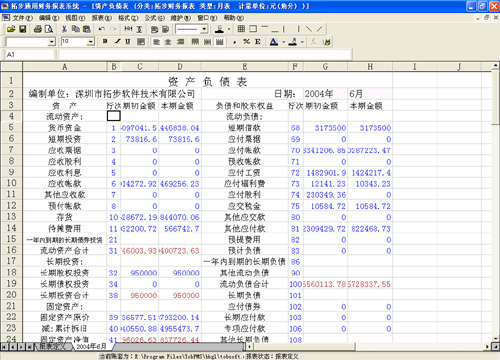The height and width of the screenshot is (360, 500).
Task: Click the merge cells icon beside underline
Action: [x=141, y=42]
